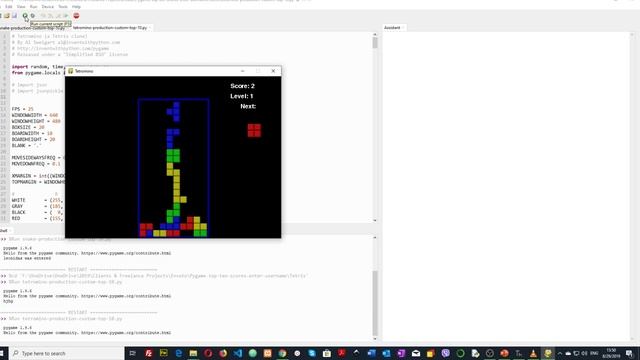Viewport: 640px width, 360px height.
Task: Select the Assistant panel tab
Action: click(392, 28)
